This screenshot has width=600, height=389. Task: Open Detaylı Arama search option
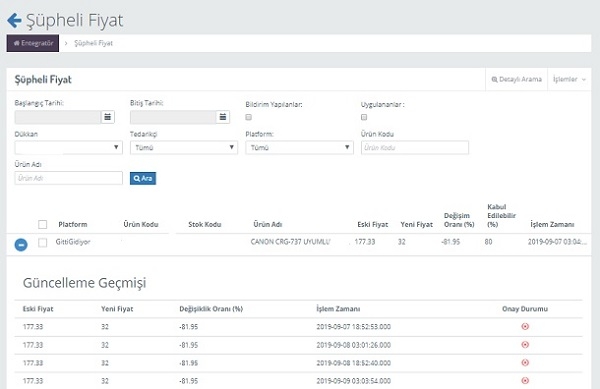point(517,79)
